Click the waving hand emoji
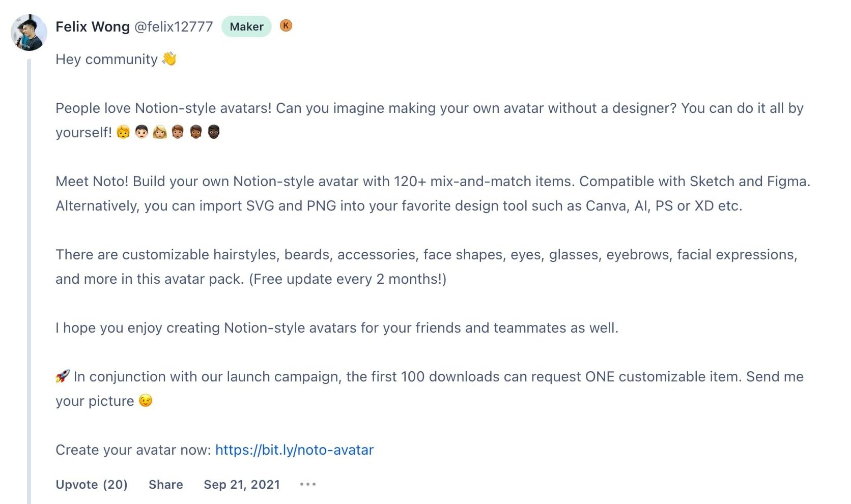The image size is (851, 504). point(169,59)
